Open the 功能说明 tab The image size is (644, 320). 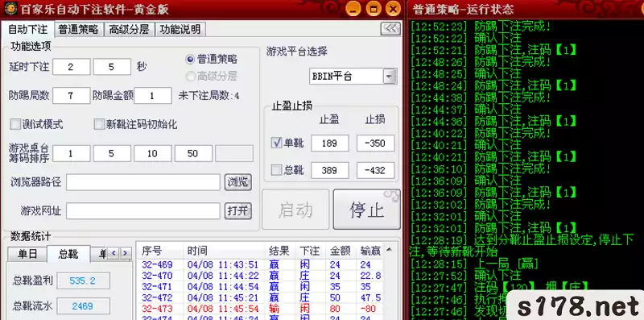[x=180, y=29]
